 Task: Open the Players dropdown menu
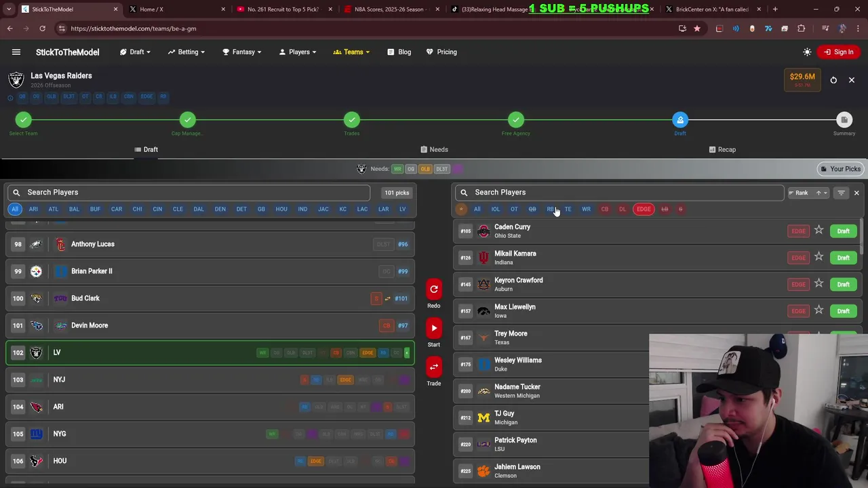299,52
